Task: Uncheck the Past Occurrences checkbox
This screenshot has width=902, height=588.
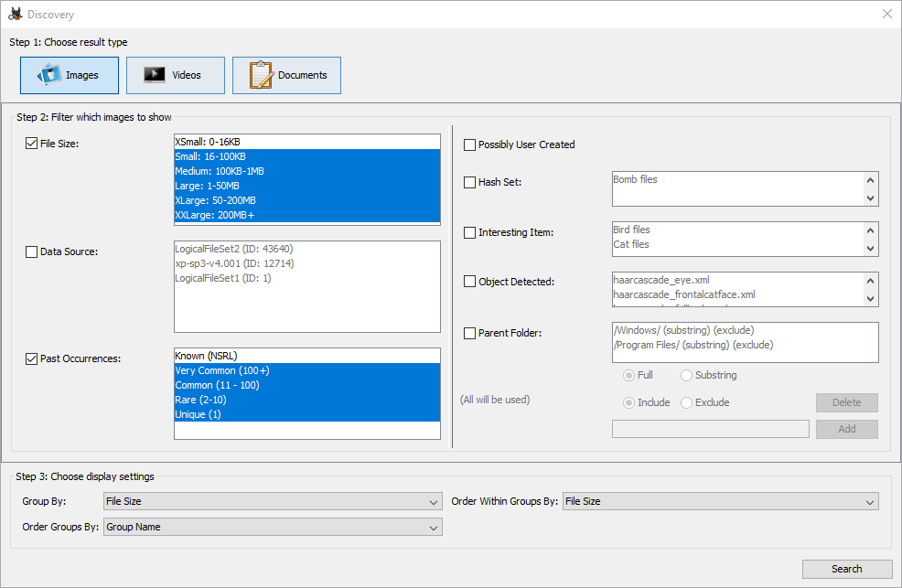Action: coord(32,358)
